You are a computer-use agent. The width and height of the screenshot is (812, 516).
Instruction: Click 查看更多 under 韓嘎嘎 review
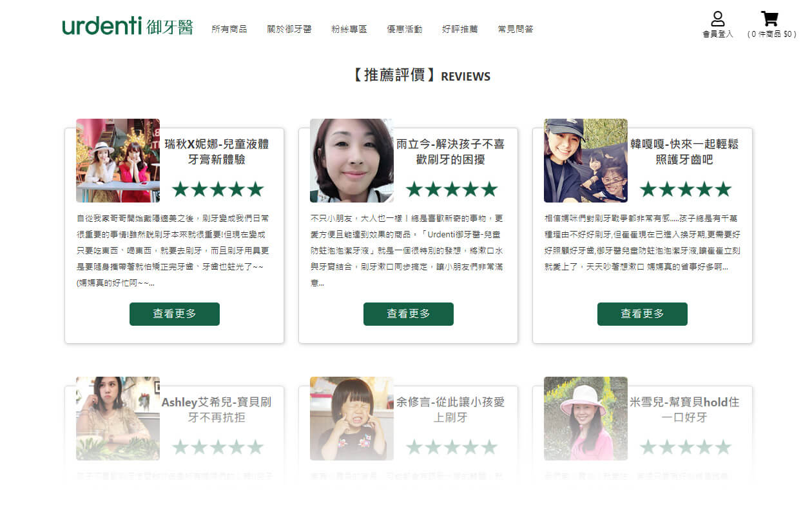643,314
